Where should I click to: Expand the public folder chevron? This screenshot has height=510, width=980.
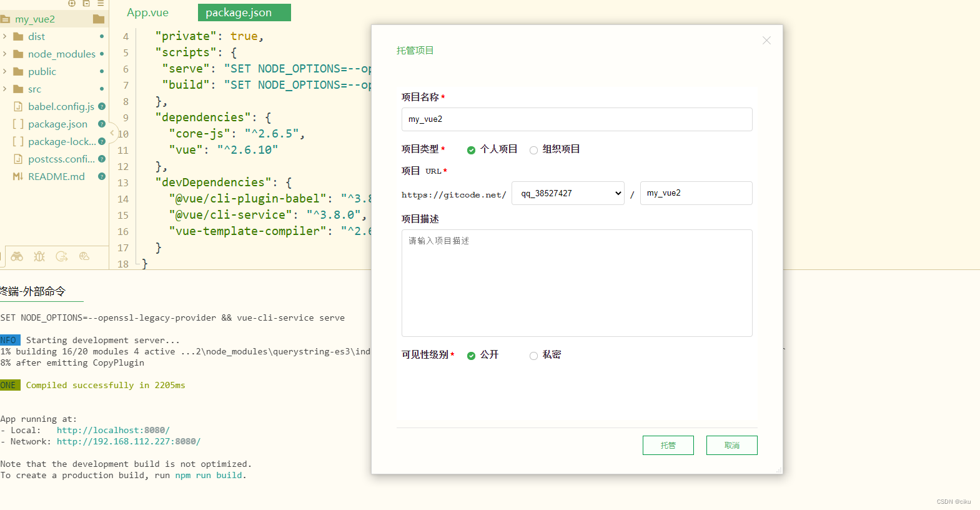pyautogui.click(x=5, y=71)
